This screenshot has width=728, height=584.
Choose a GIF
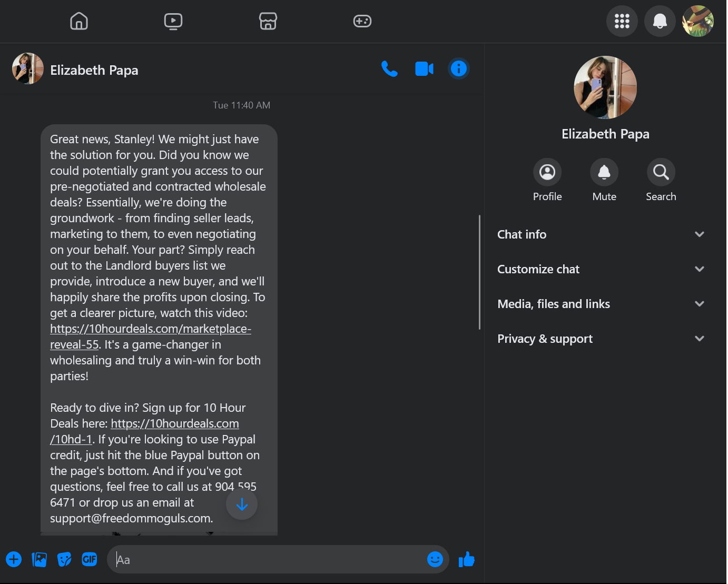click(x=90, y=559)
